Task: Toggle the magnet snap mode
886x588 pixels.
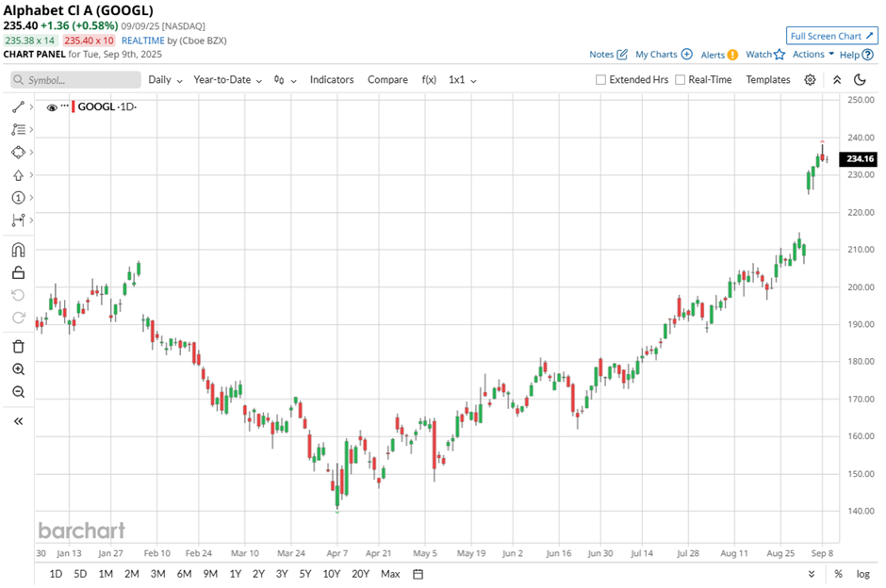Action: [x=18, y=250]
